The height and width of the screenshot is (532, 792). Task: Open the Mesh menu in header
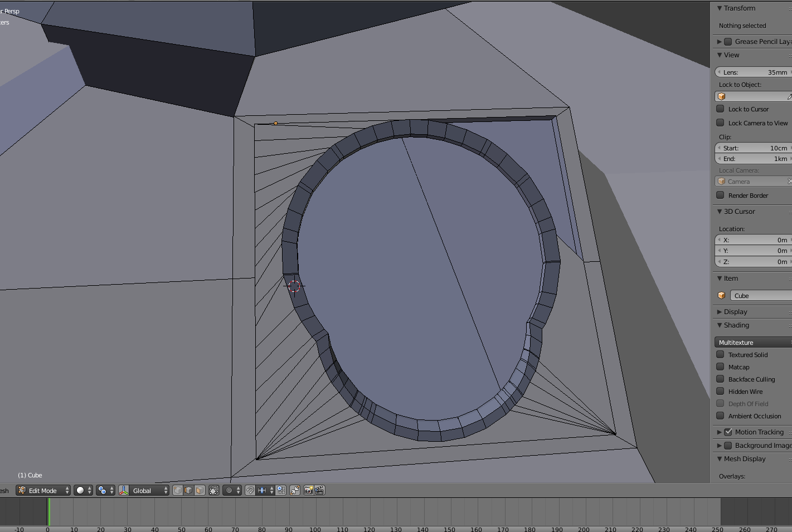(x=4, y=490)
